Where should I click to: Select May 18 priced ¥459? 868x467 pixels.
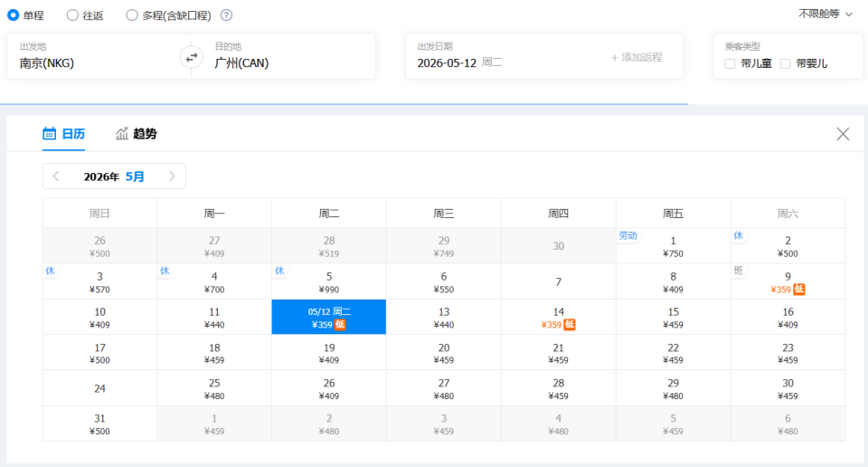[214, 352]
